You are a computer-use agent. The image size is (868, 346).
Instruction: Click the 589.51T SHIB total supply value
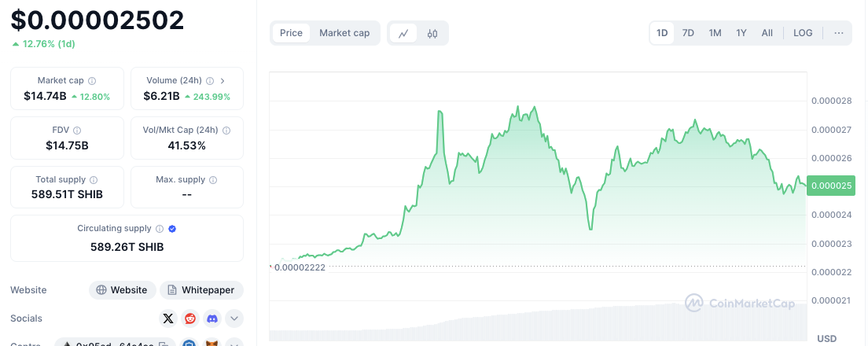click(68, 195)
